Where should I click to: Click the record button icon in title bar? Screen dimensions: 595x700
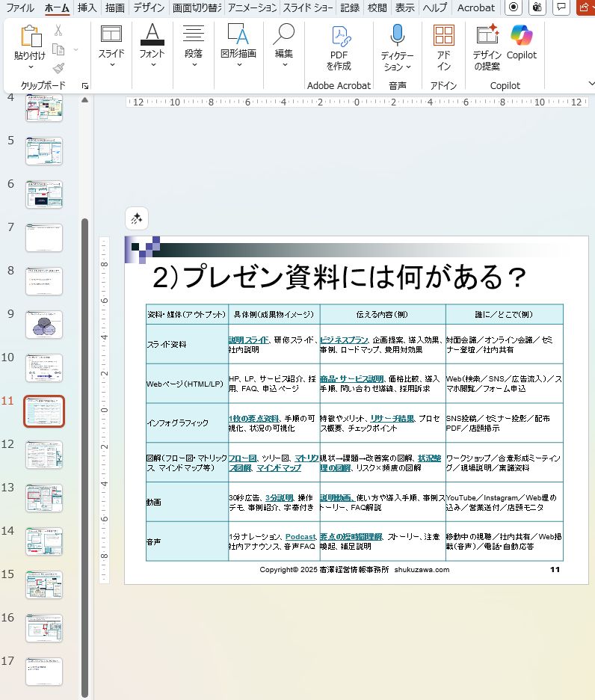pyautogui.click(x=514, y=7)
